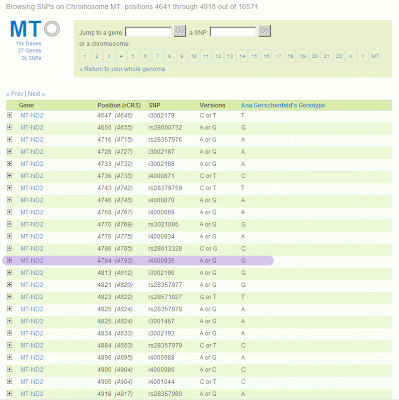Open MT-ND2 gene link in rs28357977 row
The height and width of the screenshot is (400, 399).
tap(32, 285)
